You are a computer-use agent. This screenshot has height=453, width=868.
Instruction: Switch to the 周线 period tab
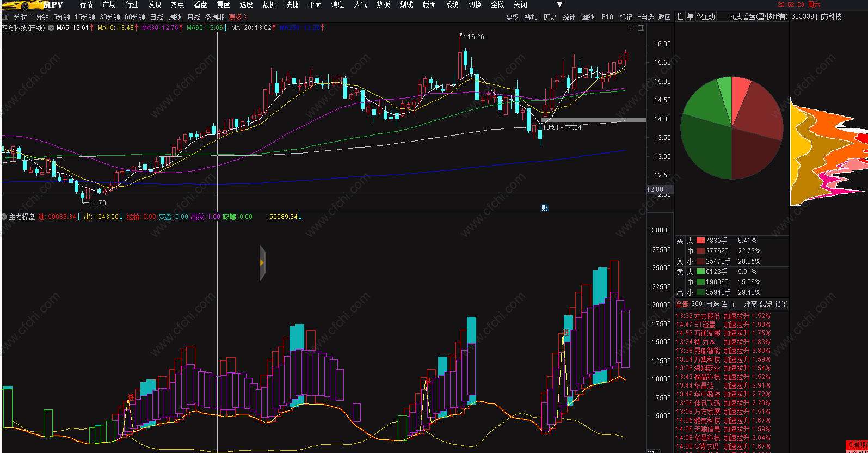click(175, 17)
